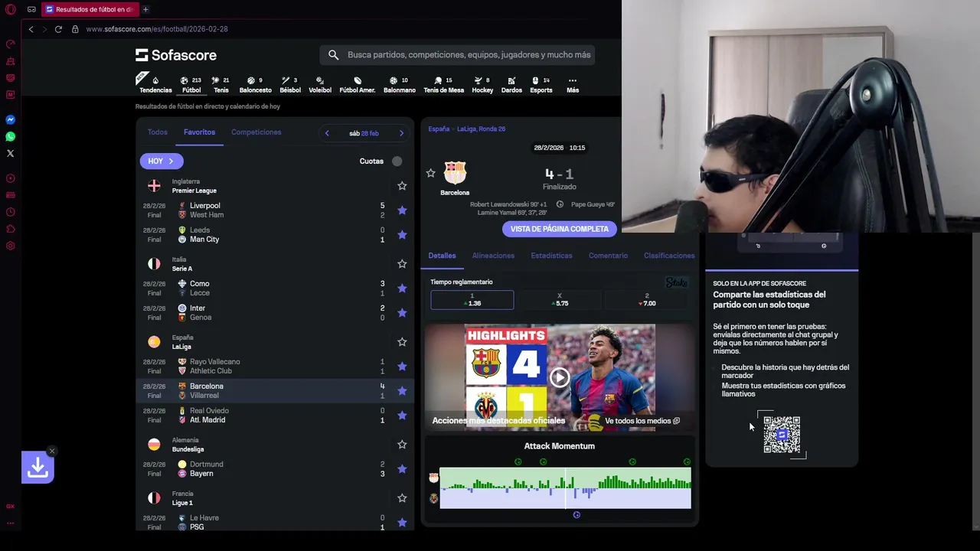Switch to the Competiciones tab
Viewport: 980px width, 551px height.
[x=256, y=132]
